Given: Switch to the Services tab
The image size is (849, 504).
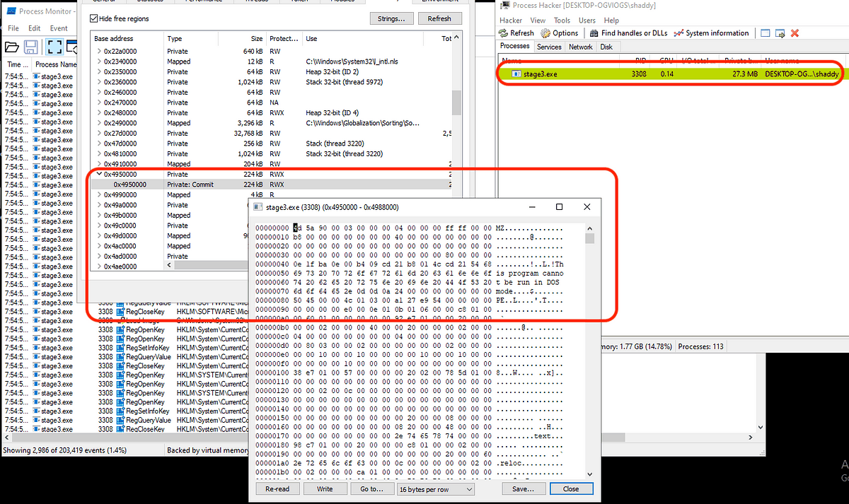Looking at the screenshot, I should (x=549, y=47).
